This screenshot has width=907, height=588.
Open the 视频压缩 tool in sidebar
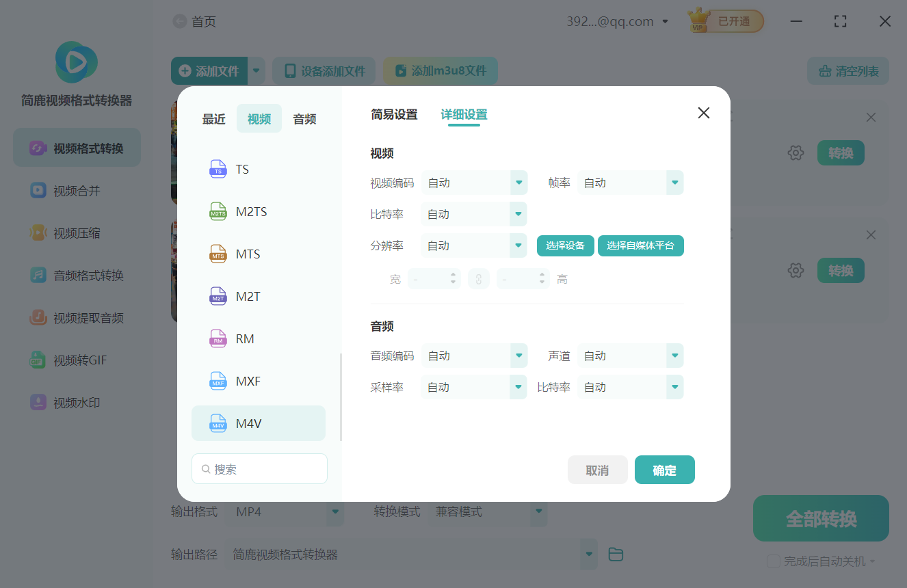click(x=76, y=232)
